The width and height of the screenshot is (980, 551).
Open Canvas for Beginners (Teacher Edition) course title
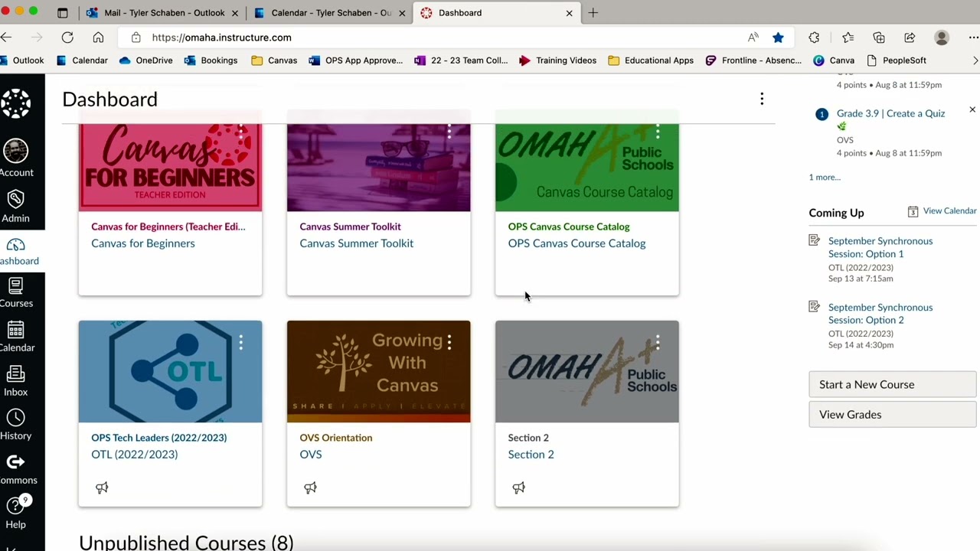point(168,227)
